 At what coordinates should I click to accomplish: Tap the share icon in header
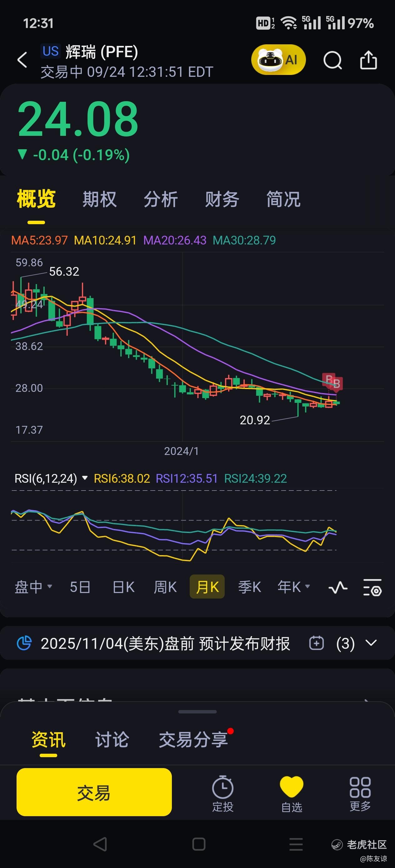[x=368, y=60]
